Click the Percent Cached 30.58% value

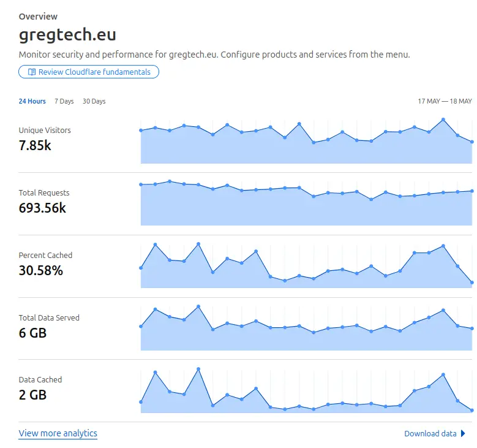coord(41,270)
